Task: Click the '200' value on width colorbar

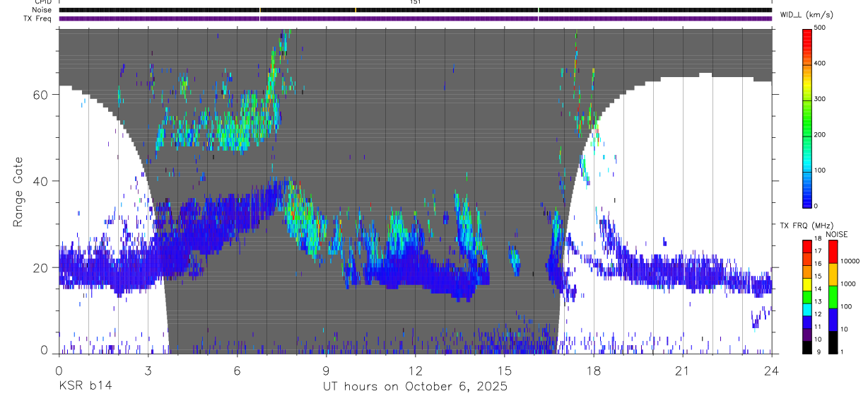Action: coord(820,134)
